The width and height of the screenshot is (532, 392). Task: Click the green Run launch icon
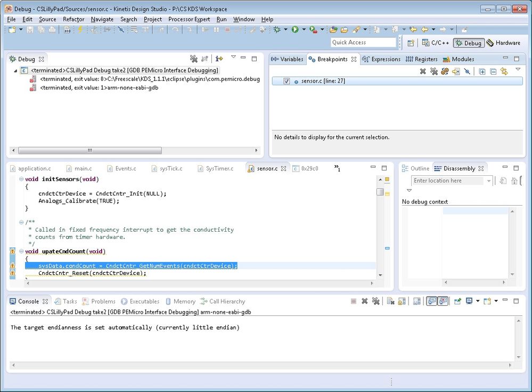[295, 30]
